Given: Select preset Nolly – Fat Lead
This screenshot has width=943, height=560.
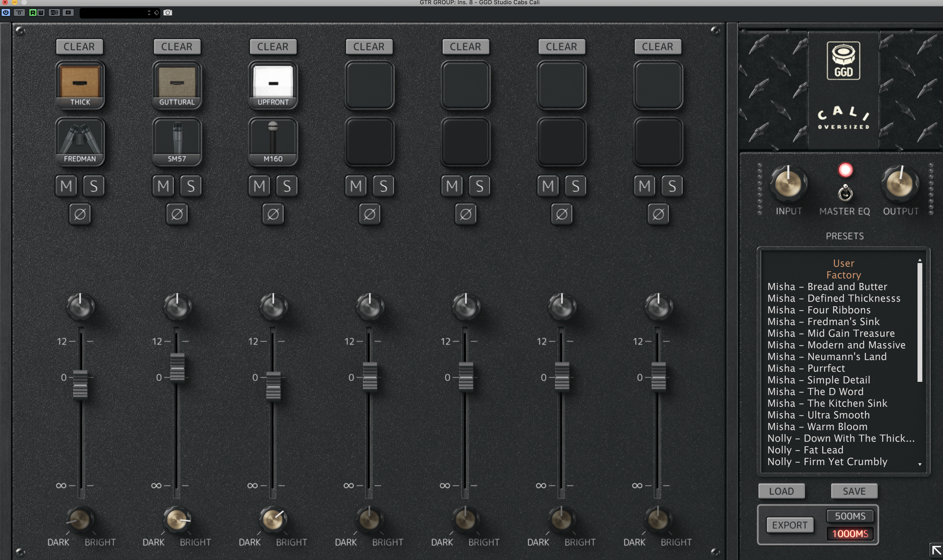Looking at the screenshot, I should [805, 450].
